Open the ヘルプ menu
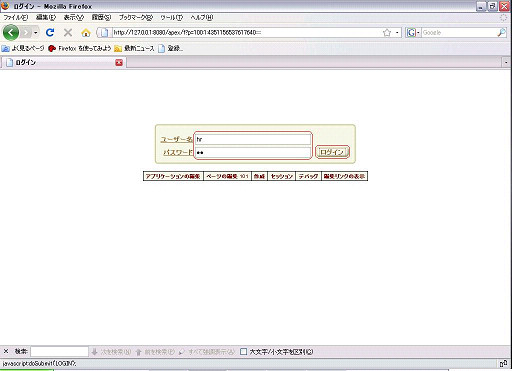512x371 pixels. click(202, 17)
